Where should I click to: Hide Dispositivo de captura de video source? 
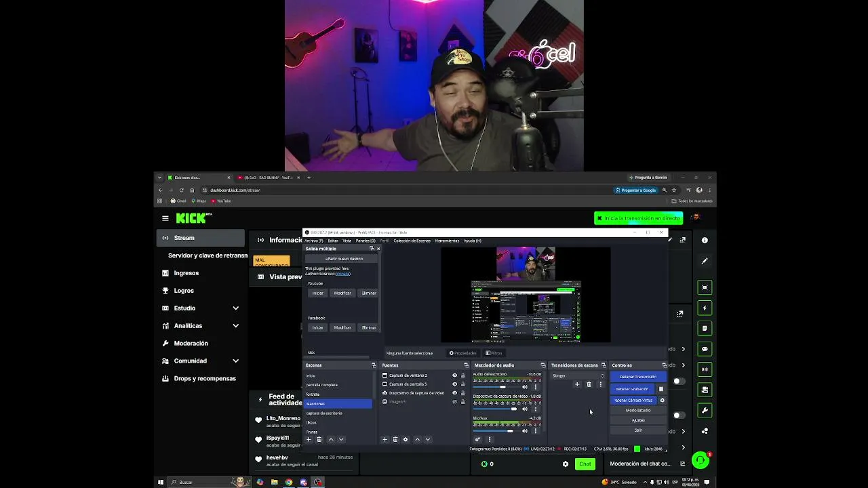point(454,393)
